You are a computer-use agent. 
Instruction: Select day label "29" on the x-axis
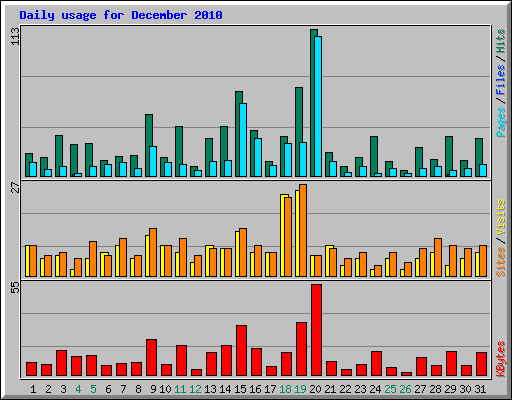tap(450, 389)
